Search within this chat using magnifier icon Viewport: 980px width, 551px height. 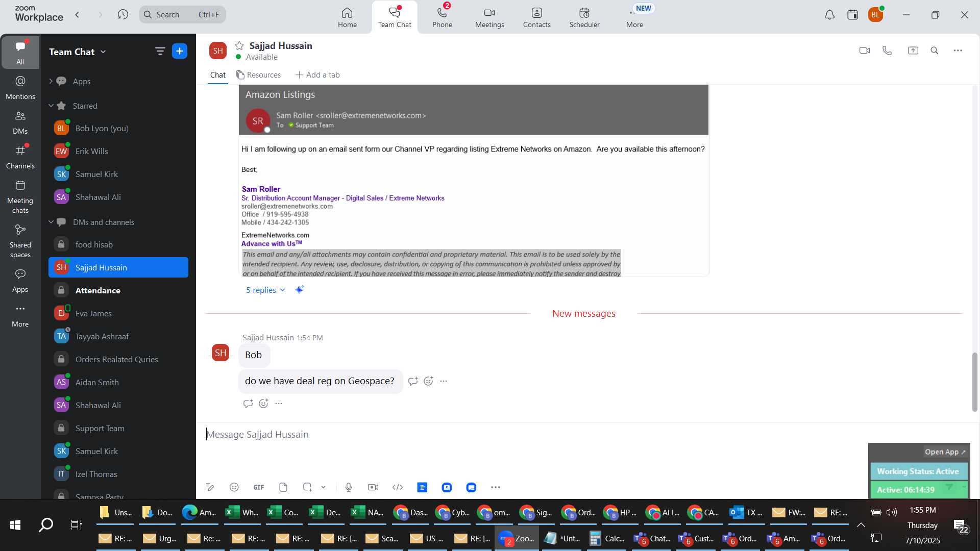935,51
